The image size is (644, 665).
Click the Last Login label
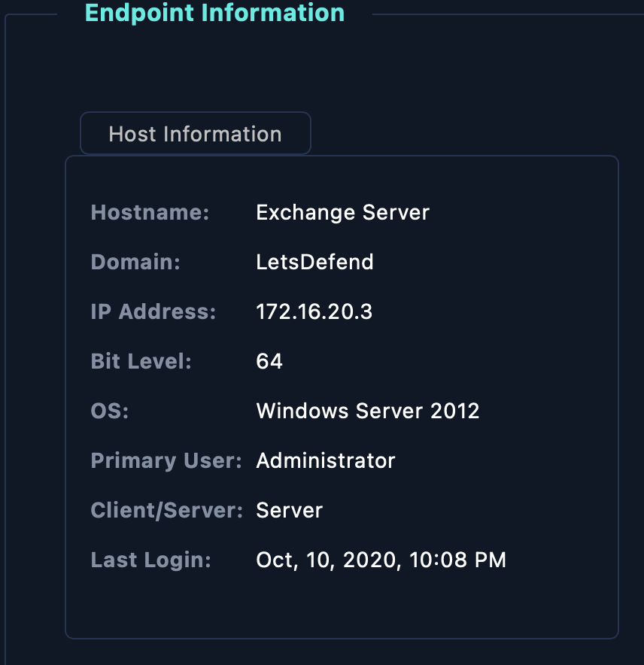(151, 560)
